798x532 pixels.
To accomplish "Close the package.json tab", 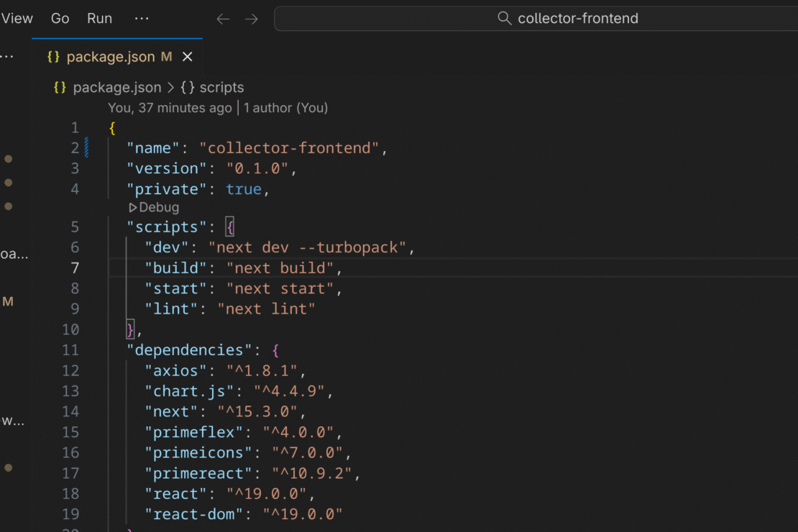I will [188, 57].
